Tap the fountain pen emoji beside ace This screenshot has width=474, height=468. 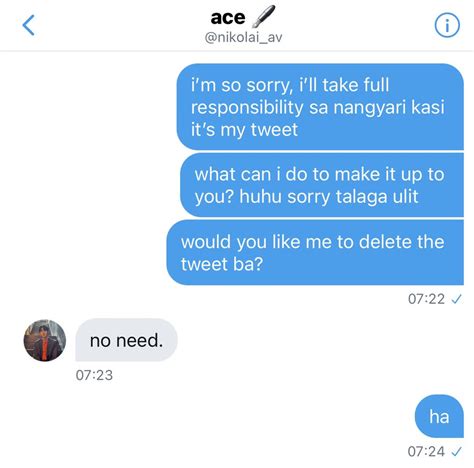263,16
